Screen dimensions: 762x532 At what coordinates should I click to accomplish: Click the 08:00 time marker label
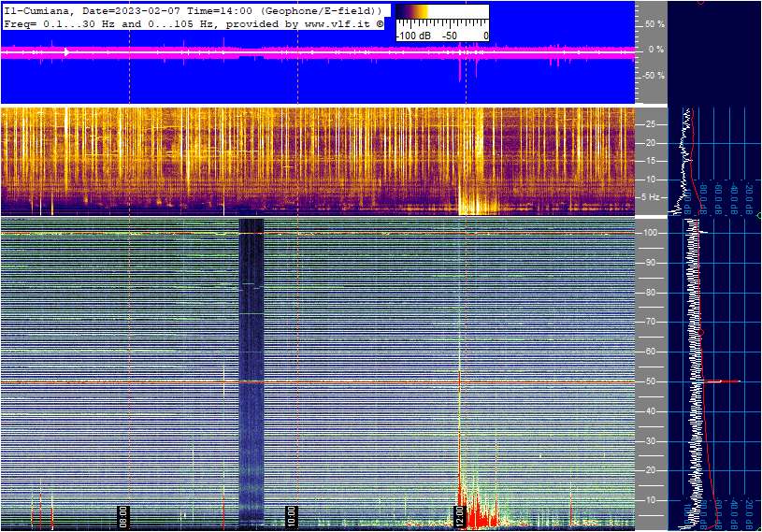tap(122, 516)
